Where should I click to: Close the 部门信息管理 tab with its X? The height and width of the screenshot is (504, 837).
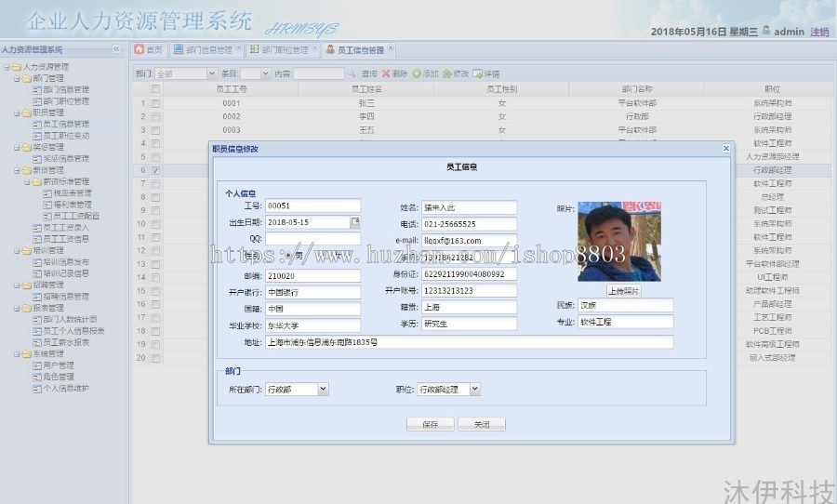coord(239,49)
